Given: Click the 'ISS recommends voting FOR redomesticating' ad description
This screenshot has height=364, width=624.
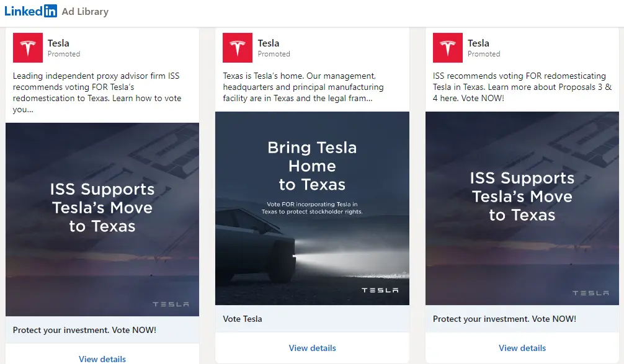Looking at the screenshot, I should 522,87.
